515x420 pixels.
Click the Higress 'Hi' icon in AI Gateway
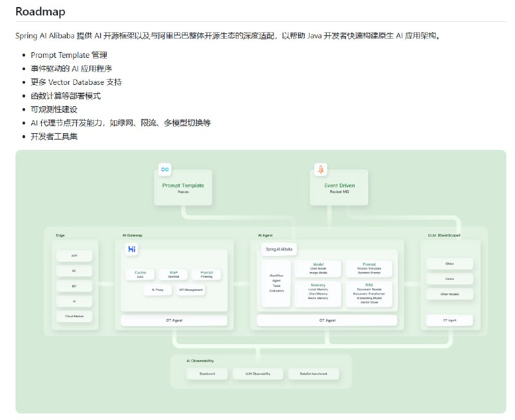pos(132,248)
